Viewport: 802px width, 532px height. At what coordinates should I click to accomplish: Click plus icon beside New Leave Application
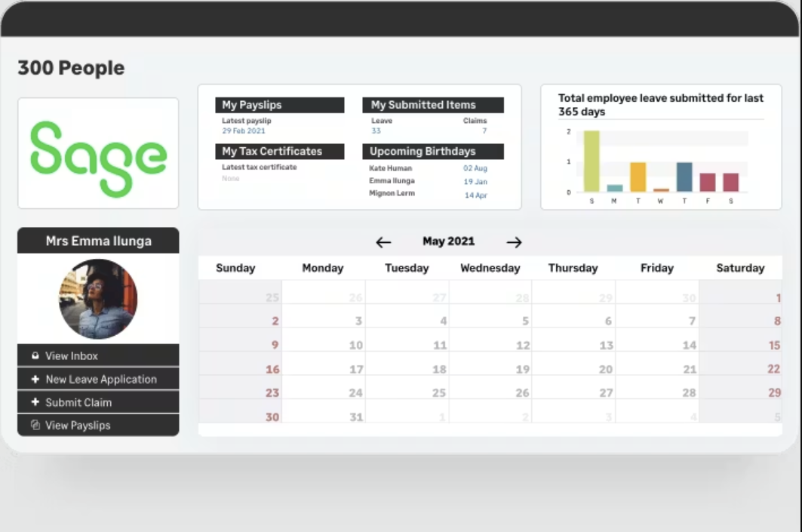tap(35, 379)
